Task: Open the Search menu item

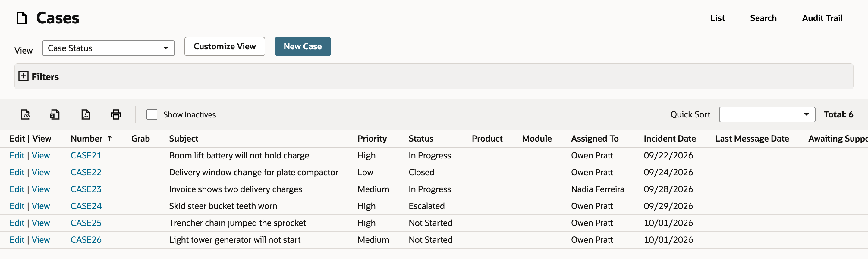Action: [x=763, y=18]
